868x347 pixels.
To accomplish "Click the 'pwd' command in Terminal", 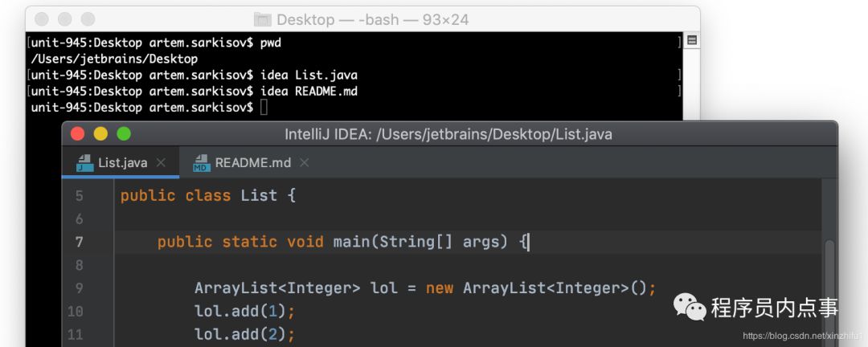I will (x=271, y=43).
